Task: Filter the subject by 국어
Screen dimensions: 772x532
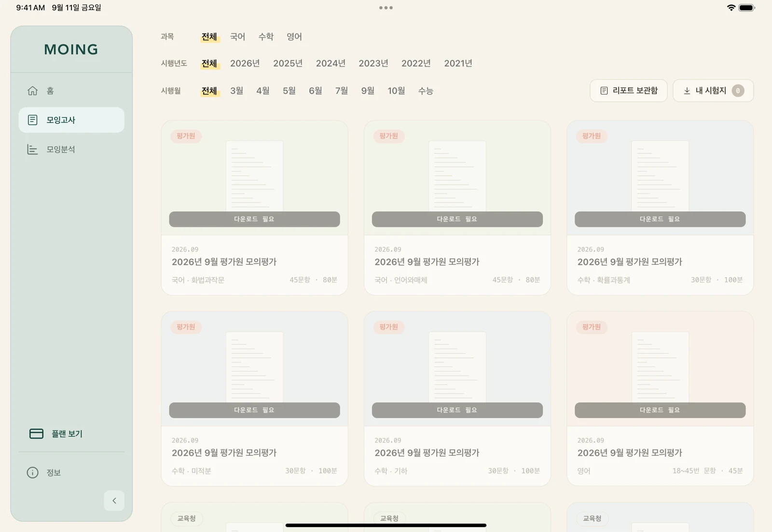Action: 237,37
